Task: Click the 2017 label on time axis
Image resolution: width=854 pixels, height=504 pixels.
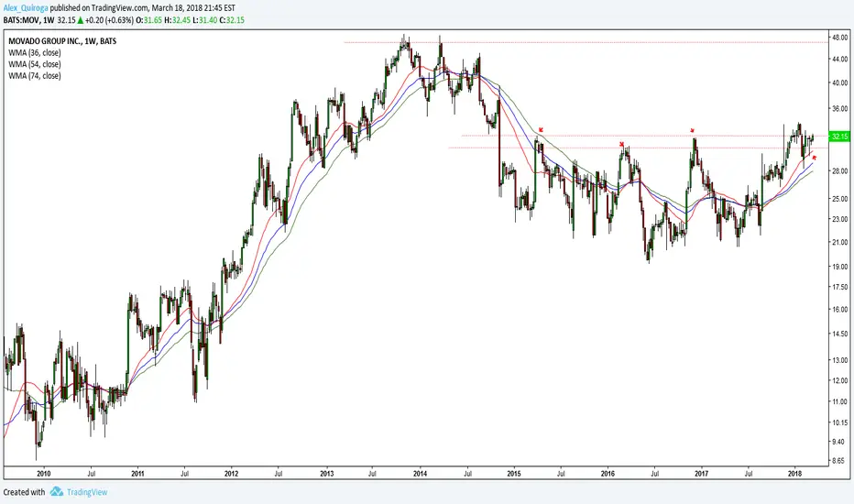Action: 702,474
